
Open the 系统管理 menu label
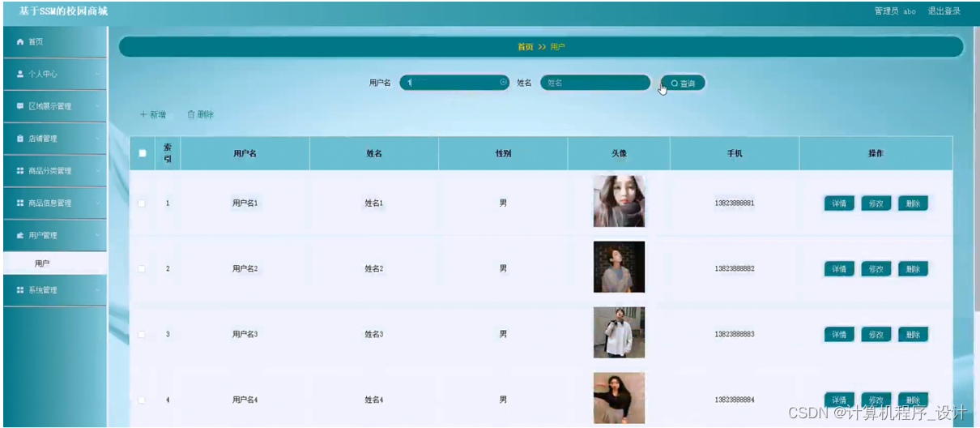coord(43,289)
